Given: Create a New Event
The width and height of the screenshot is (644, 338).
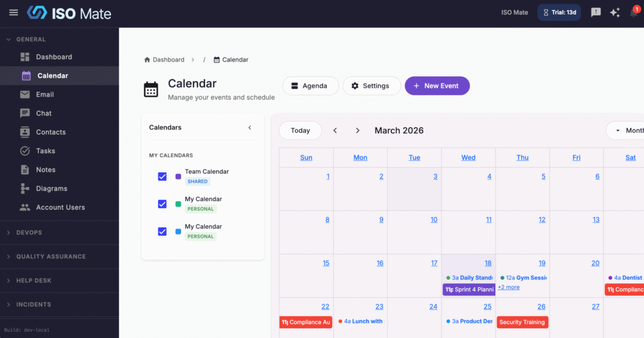Looking at the screenshot, I should [x=437, y=85].
